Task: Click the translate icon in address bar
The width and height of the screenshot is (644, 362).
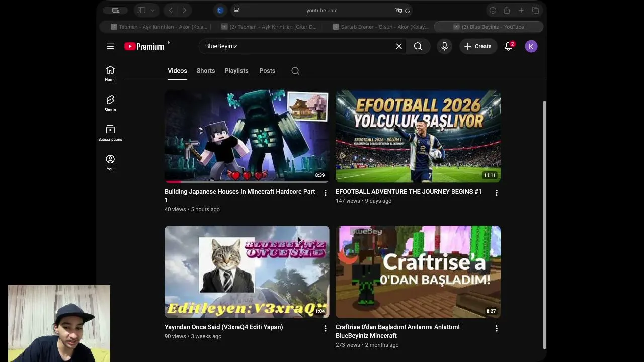Action: click(x=398, y=10)
